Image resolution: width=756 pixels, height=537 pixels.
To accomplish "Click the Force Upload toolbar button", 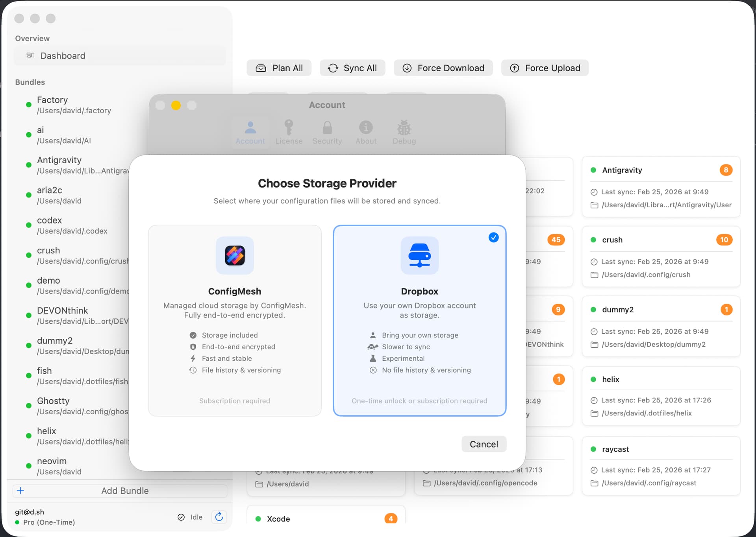I will pos(545,68).
